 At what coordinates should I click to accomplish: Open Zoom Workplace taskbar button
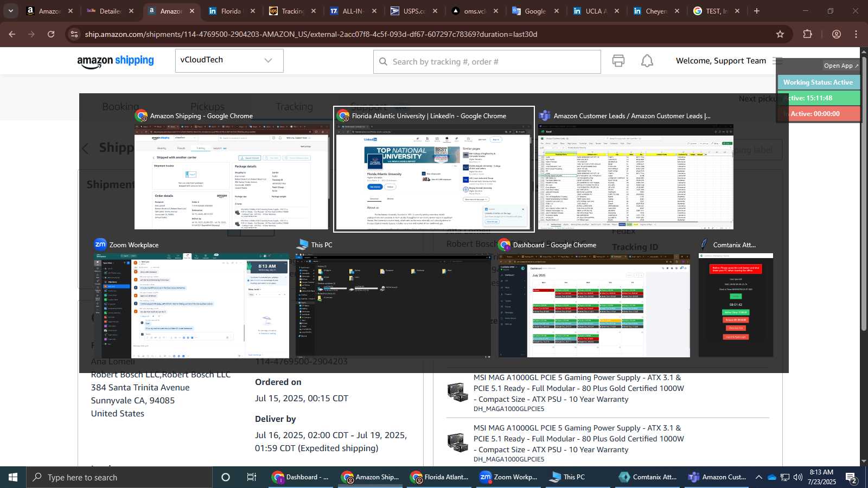[509, 477]
